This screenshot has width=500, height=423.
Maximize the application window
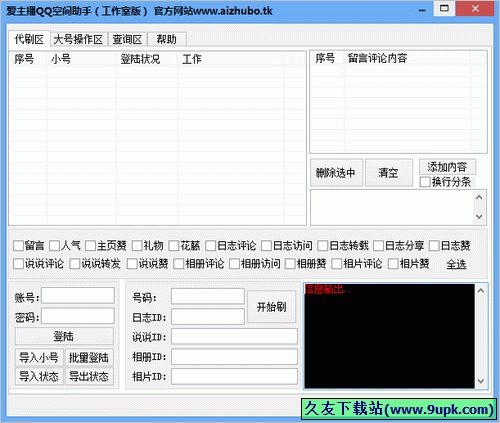444,8
